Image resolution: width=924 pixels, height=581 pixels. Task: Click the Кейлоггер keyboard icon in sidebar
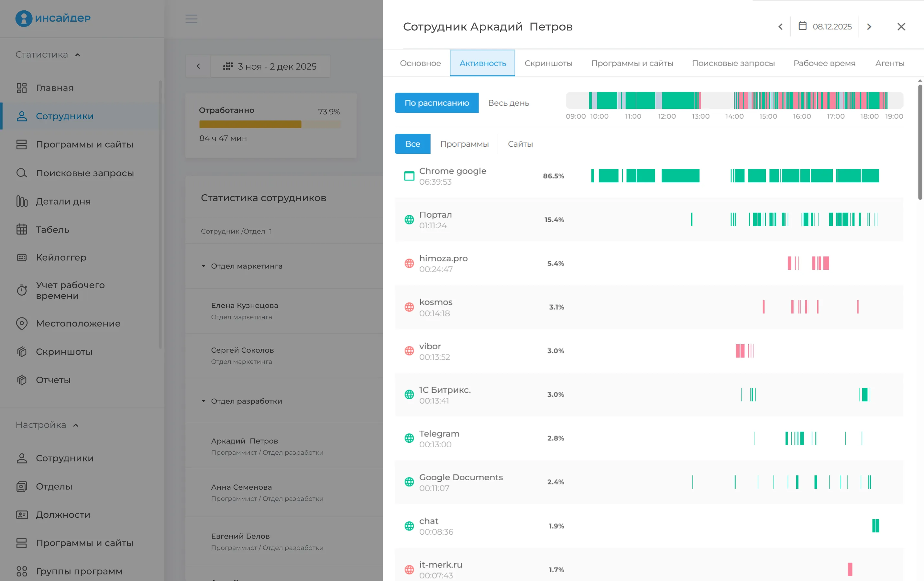22,257
